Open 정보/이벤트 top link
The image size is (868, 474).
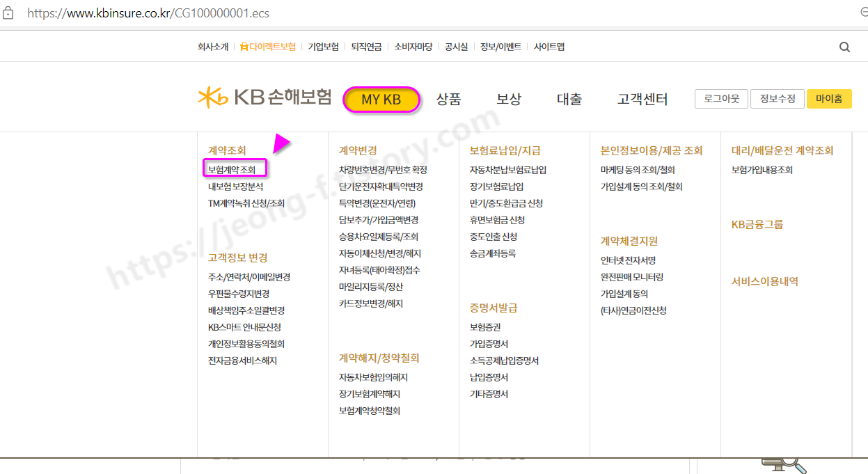tap(500, 47)
